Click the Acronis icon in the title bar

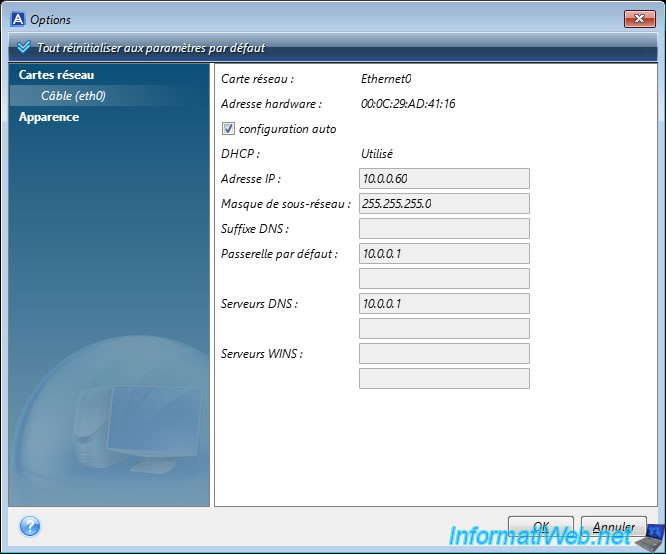pyautogui.click(x=18, y=19)
